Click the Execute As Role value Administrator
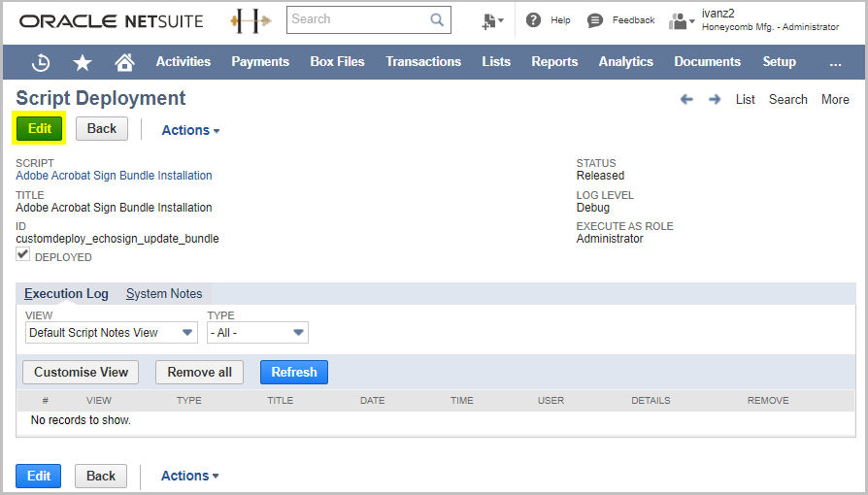 (x=610, y=239)
